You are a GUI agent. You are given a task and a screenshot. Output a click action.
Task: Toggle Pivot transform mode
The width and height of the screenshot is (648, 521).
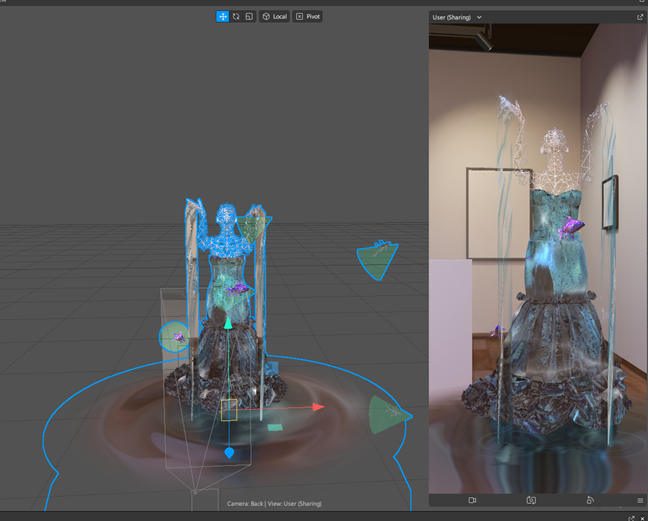[307, 17]
